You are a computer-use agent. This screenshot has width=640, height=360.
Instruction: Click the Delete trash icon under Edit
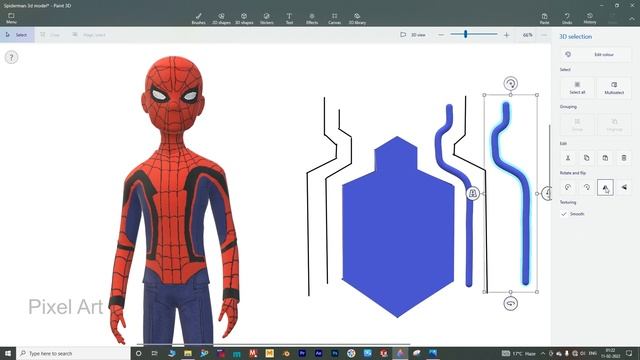[624, 158]
